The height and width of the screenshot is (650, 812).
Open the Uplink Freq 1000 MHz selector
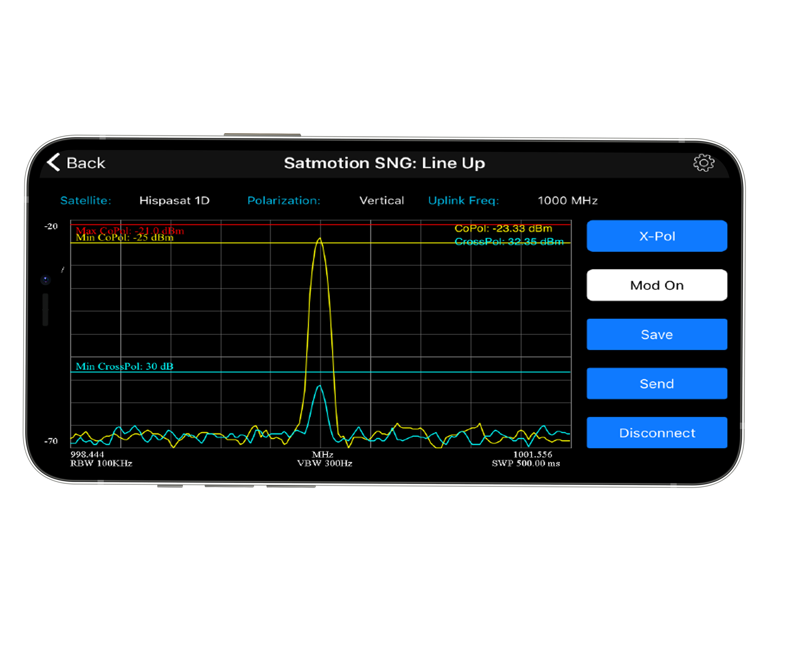click(568, 201)
